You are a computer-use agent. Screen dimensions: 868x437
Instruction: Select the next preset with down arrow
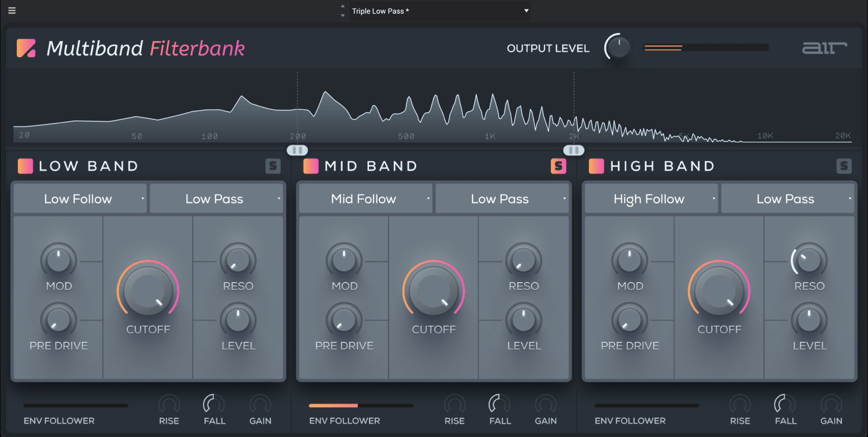[x=342, y=16]
